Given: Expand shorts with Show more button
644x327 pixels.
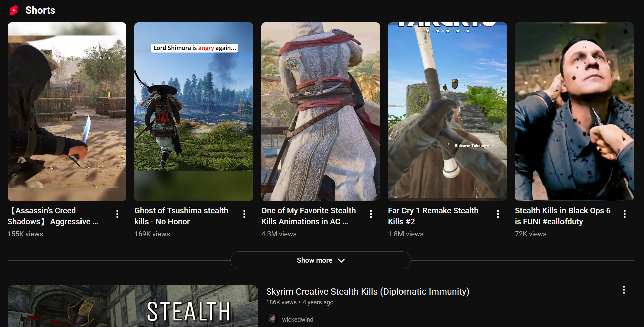Looking at the screenshot, I should pos(321,260).
